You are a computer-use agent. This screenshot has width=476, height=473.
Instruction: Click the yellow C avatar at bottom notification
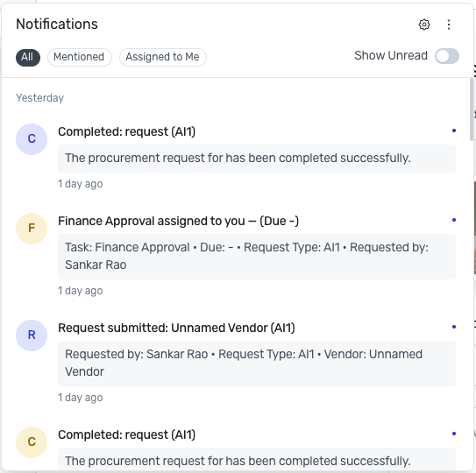point(32,442)
